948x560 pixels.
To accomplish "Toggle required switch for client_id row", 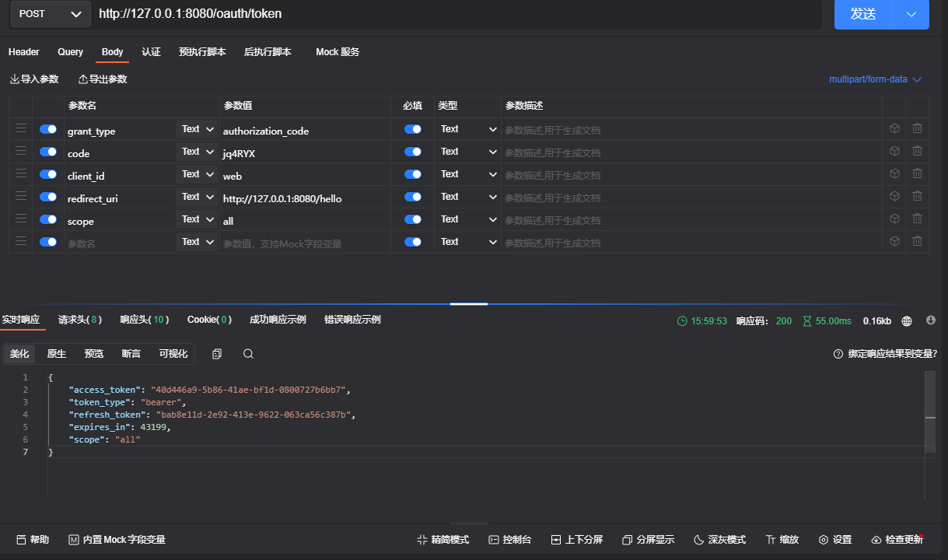I will pos(412,174).
